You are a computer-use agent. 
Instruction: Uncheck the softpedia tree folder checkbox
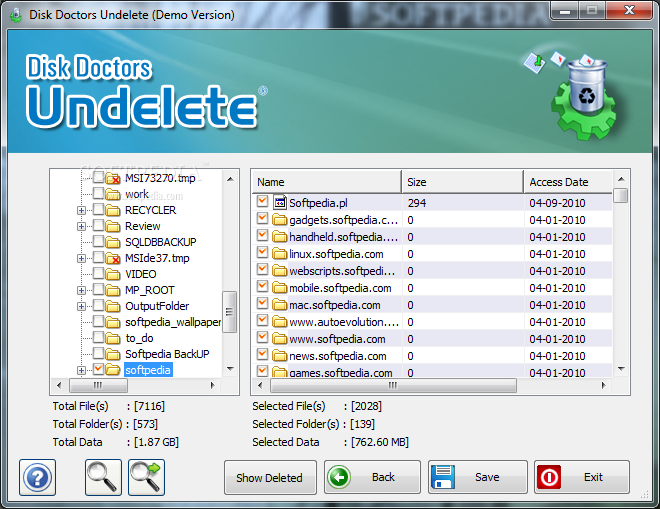(98, 369)
